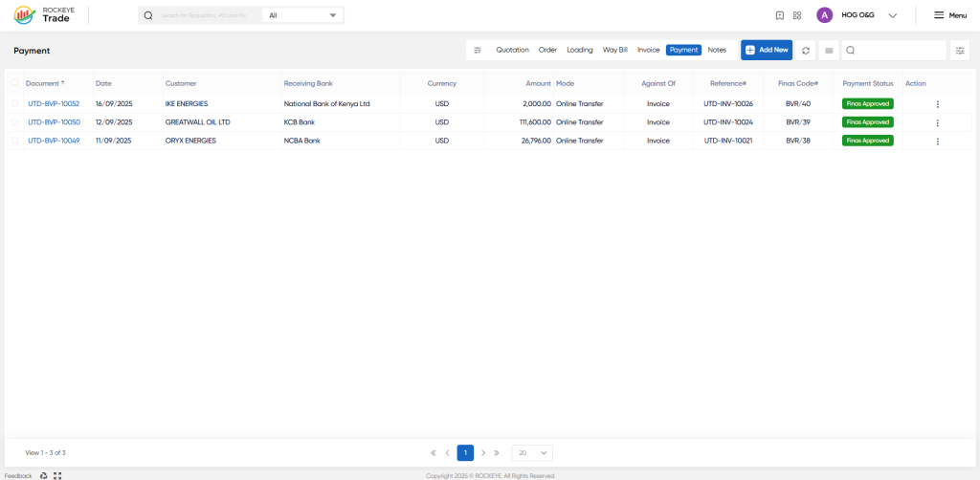980x480 pixels.
Task: Click the search icon in the table search box
Action: pos(850,51)
